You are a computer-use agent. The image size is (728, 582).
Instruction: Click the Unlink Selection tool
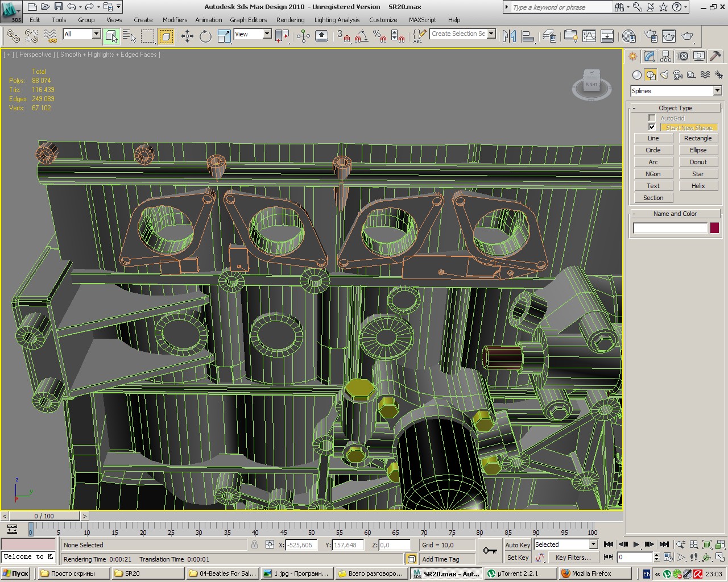[x=31, y=36]
